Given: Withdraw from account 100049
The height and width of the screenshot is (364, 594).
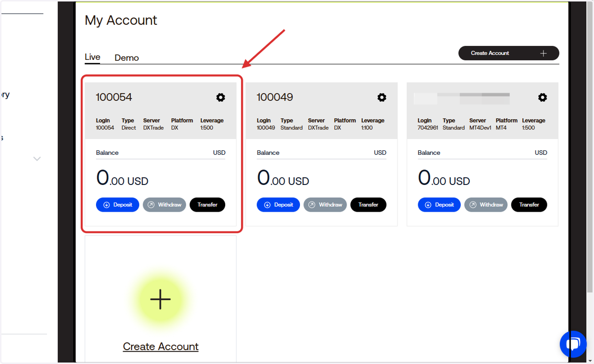Looking at the screenshot, I should (325, 205).
